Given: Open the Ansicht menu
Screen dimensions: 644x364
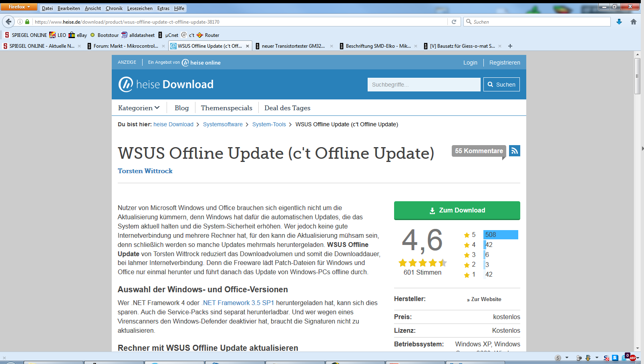Looking at the screenshot, I should [x=93, y=8].
